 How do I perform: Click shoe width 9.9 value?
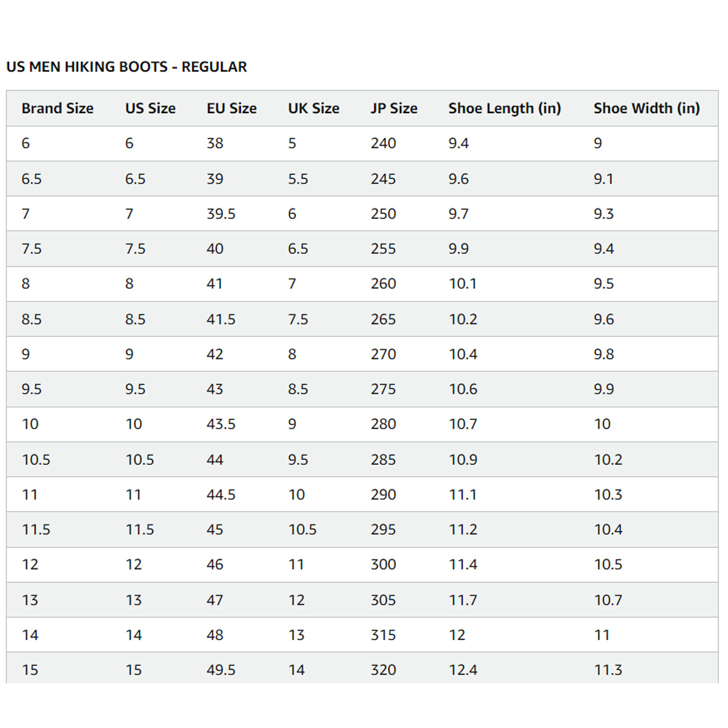tap(604, 389)
